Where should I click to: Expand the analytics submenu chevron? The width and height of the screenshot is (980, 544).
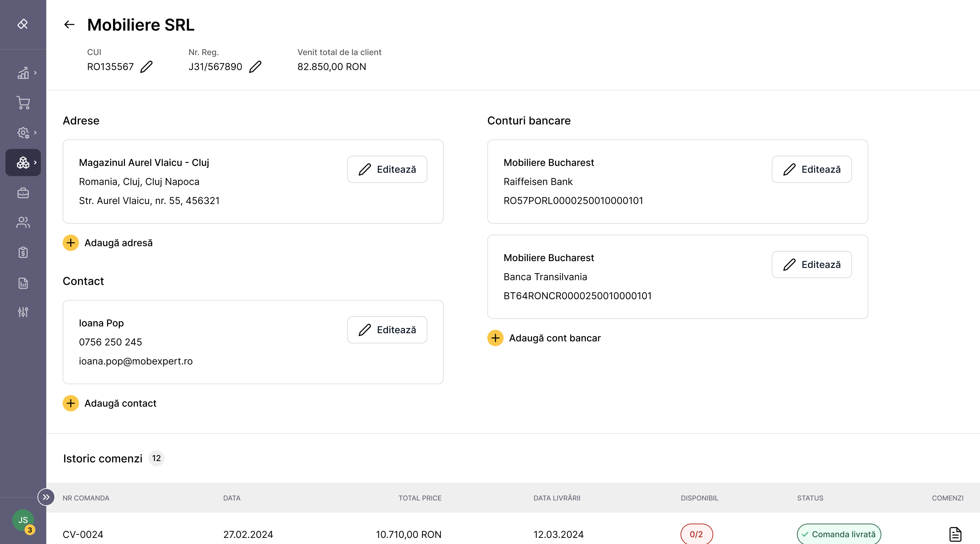click(35, 73)
